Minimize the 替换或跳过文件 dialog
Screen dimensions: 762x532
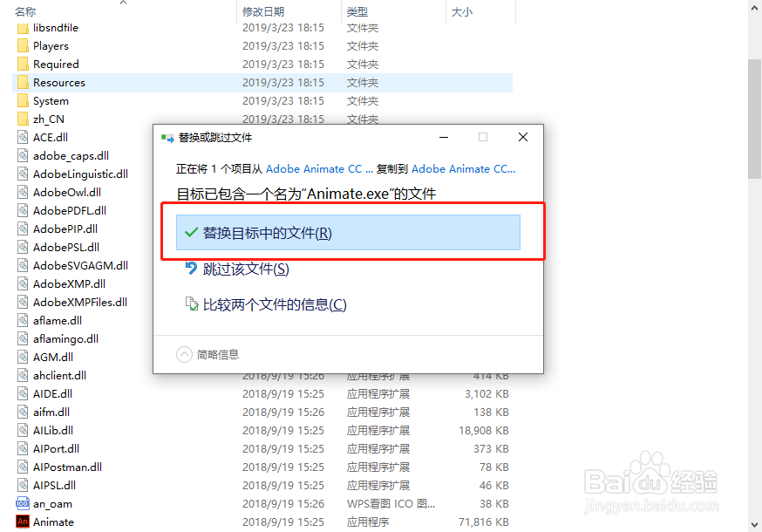[x=443, y=137]
